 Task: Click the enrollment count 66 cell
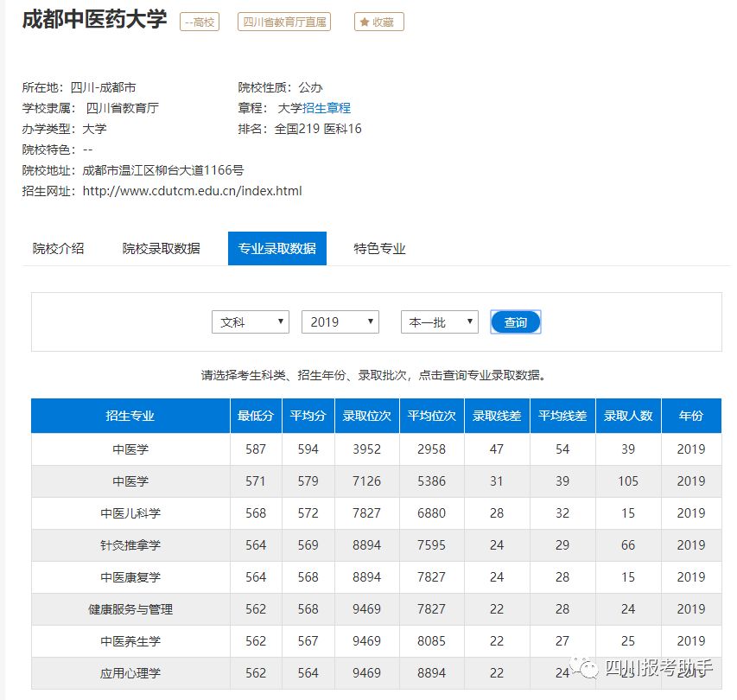click(x=628, y=545)
